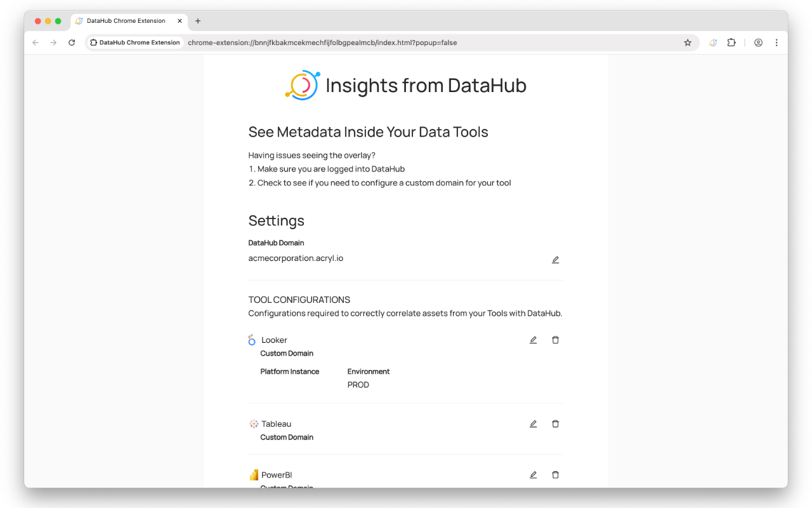Open the Chrome profile menu

758,43
